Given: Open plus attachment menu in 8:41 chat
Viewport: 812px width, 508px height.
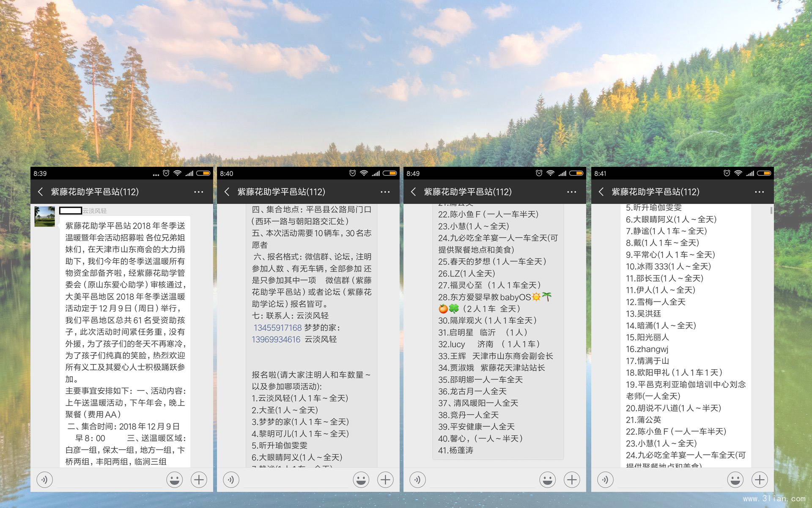Looking at the screenshot, I should click(760, 480).
